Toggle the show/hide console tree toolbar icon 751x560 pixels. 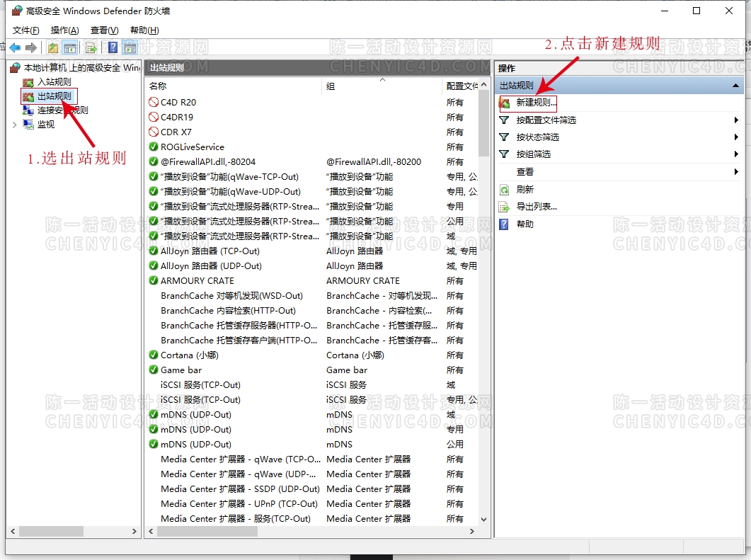(x=70, y=47)
